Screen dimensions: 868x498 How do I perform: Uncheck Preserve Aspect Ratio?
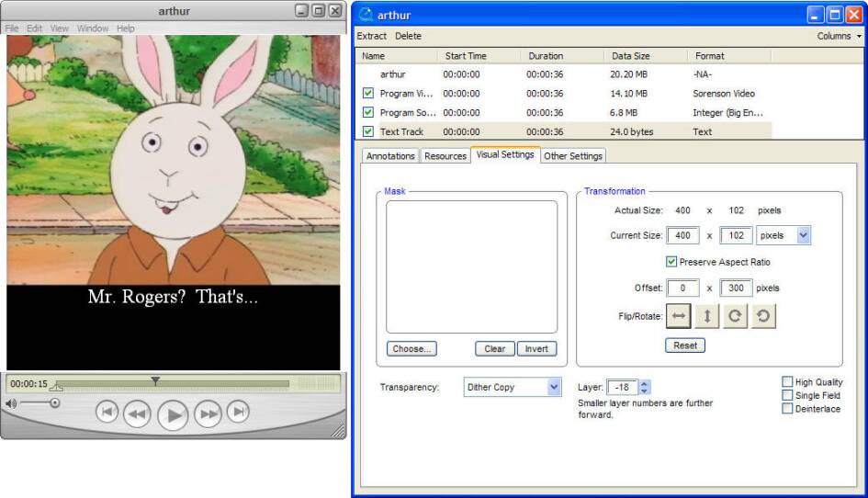tap(671, 262)
